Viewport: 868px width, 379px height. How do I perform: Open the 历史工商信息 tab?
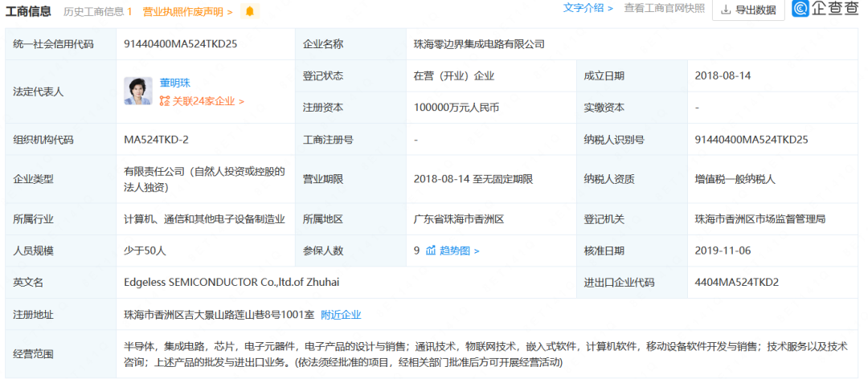(97, 11)
